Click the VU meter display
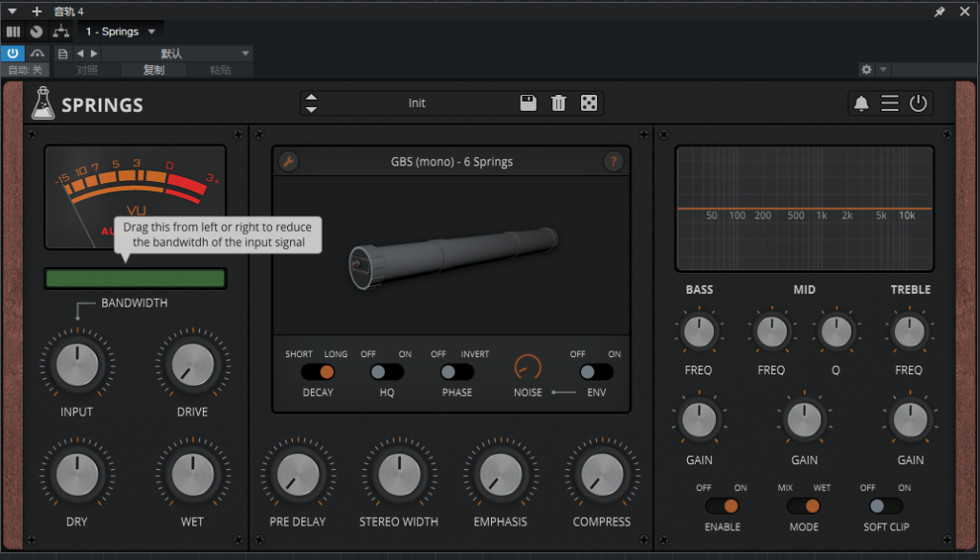The width and height of the screenshot is (980, 560). click(x=135, y=197)
